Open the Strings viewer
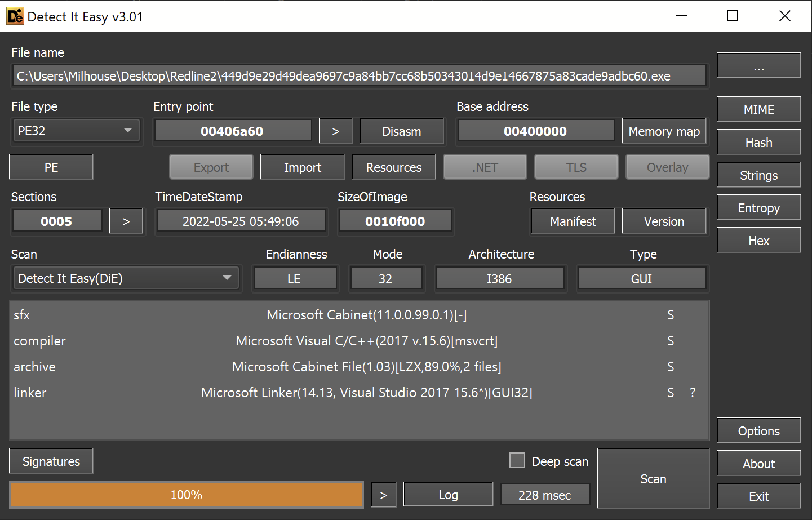The height and width of the screenshot is (520, 812). coord(758,175)
